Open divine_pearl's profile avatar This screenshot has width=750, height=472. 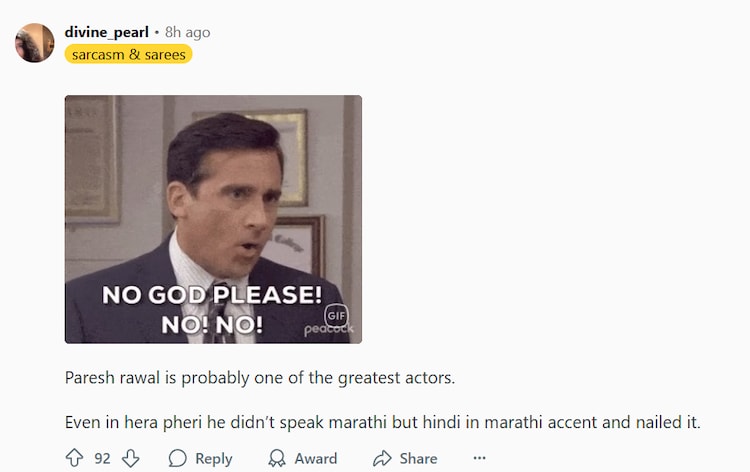[x=34, y=43]
